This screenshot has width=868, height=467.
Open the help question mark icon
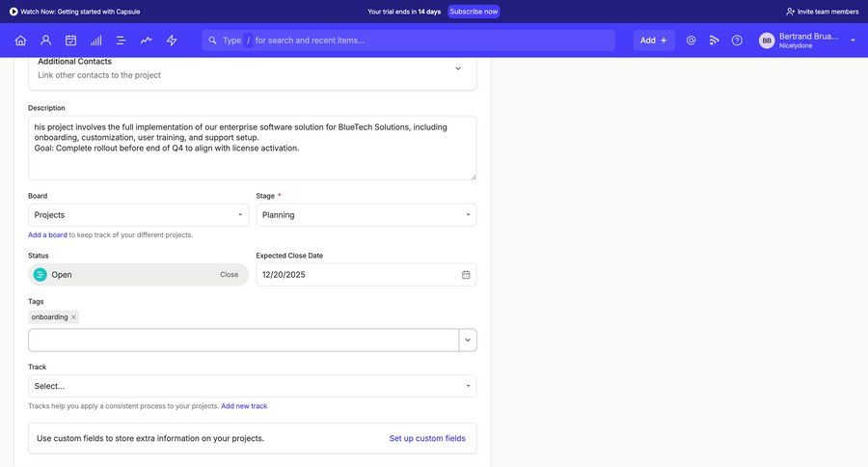point(737,41)
